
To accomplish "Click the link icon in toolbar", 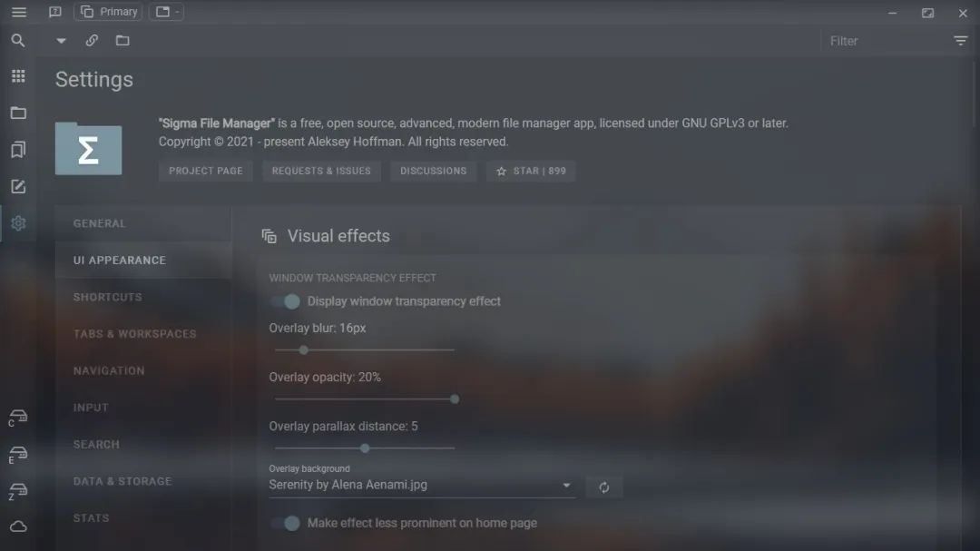I will point(92,41).
